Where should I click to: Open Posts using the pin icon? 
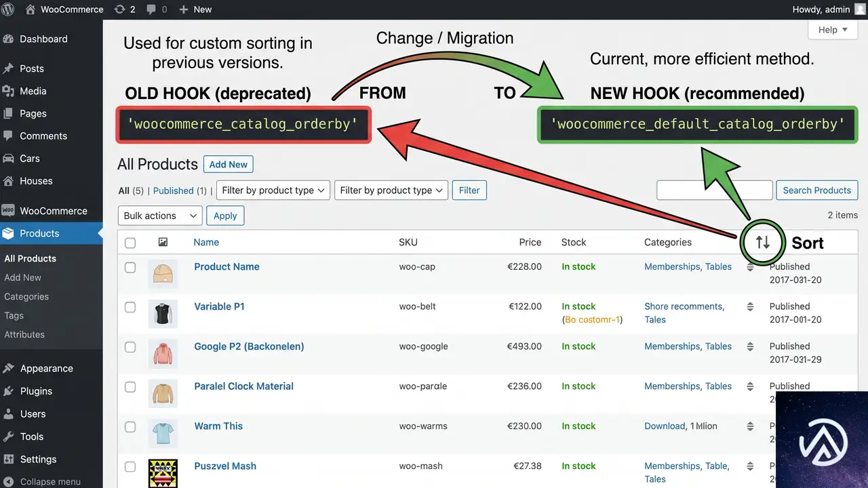(x=8, y=68)
